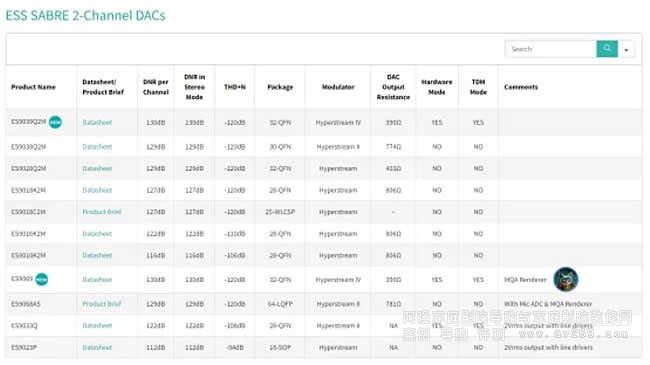The height and width of the screenshot is (365, 650).
Task: Sort by the Package column header
Action: point(280,87)
